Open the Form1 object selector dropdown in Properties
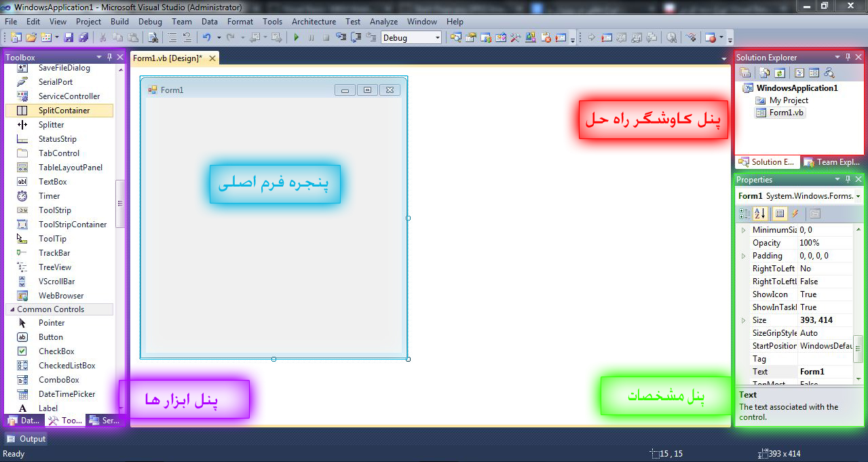This screenshot has width=868, height=462. [x=858, y=196]
